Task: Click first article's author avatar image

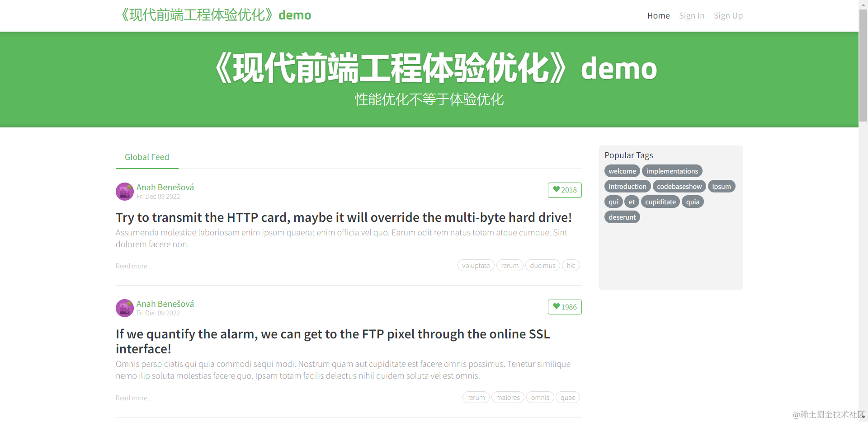Action: (124, 192)
